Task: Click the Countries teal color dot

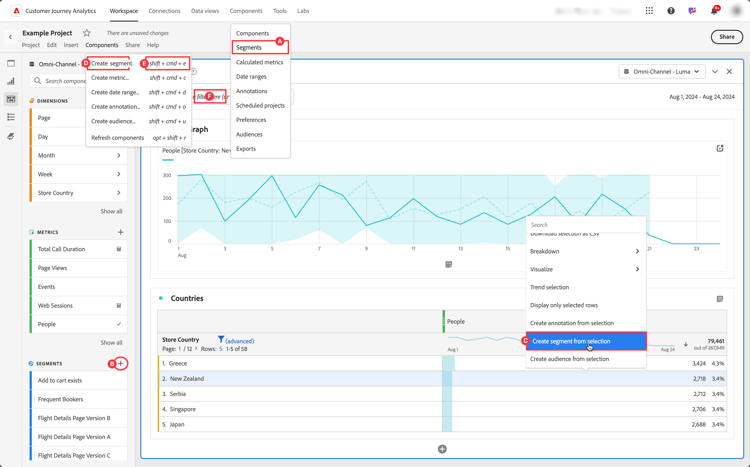Action: 161,298
